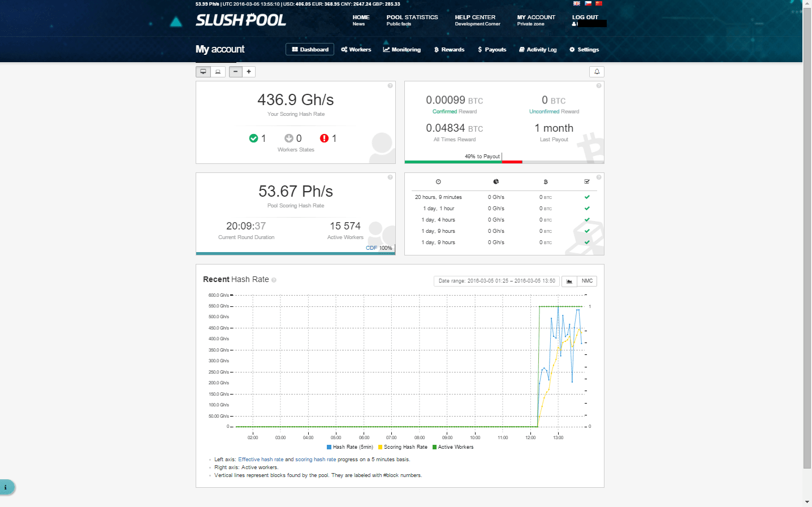The width and height of the screenshot is (812, 507).
Task: Select the desktop layout view icon
Action: (x=203, y=72)
